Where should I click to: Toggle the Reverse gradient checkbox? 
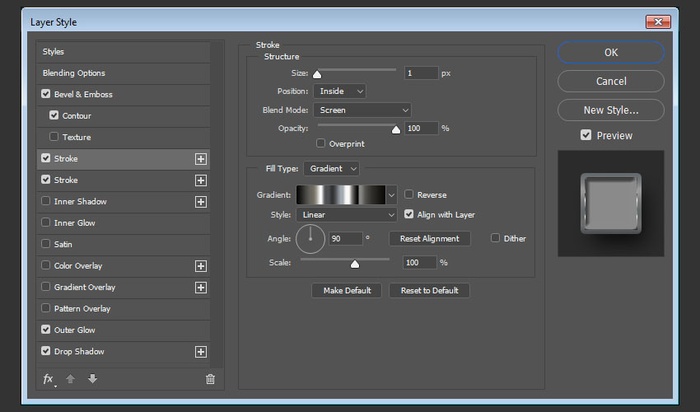[409, 195]
